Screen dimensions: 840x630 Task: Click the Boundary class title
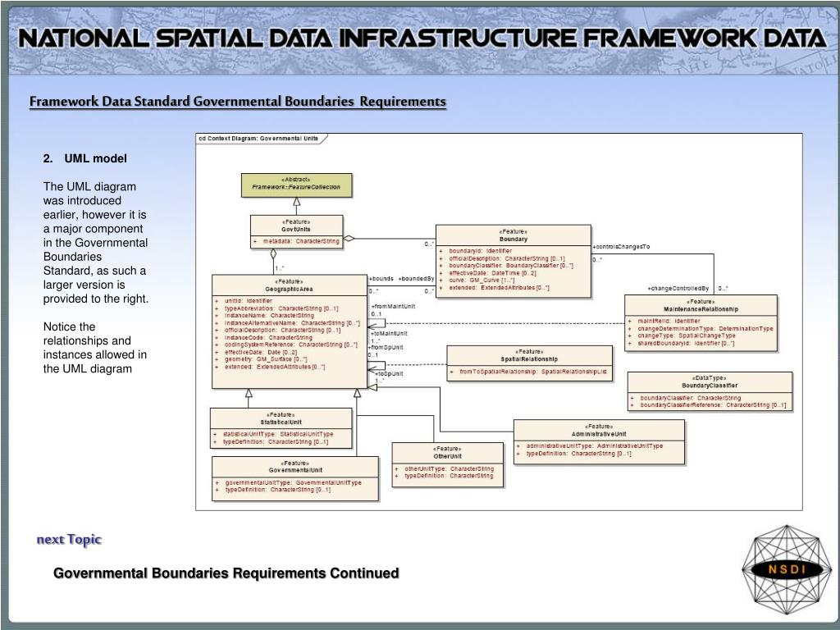514,240
